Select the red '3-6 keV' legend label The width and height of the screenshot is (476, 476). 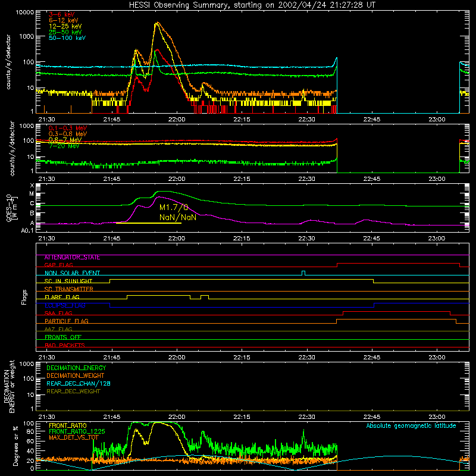coord(62,14)
